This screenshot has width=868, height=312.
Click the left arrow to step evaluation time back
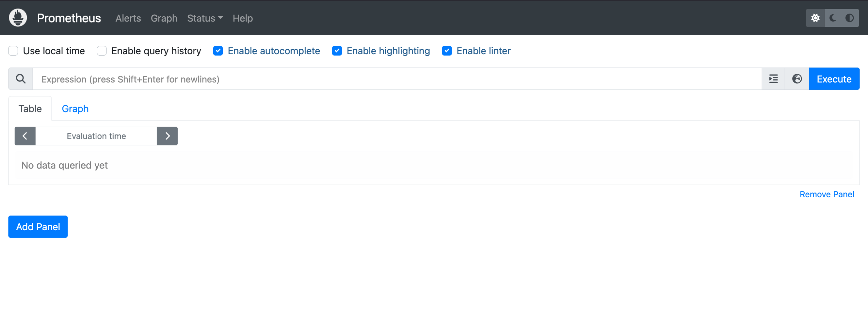coord(25,136)
